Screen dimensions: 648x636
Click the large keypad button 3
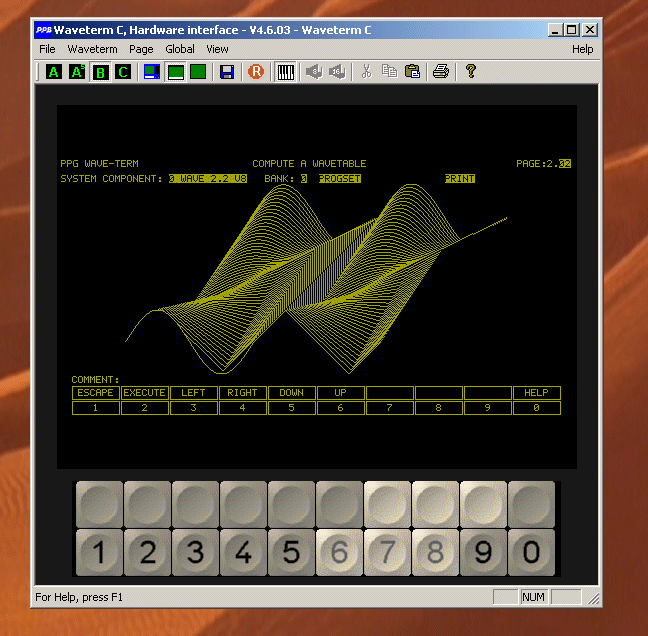click(x=195, y=552)
